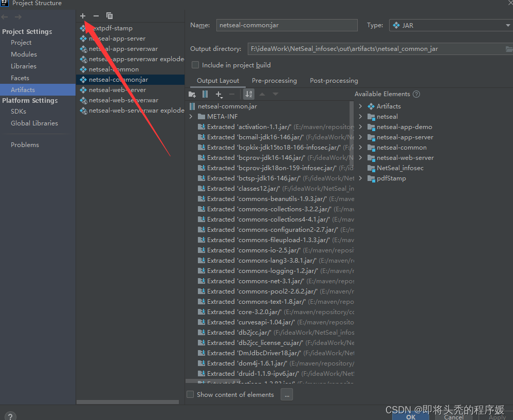Screen dimensions: 513x420
Task: Open Modules settings section
Action: click(x=24, y=54)
